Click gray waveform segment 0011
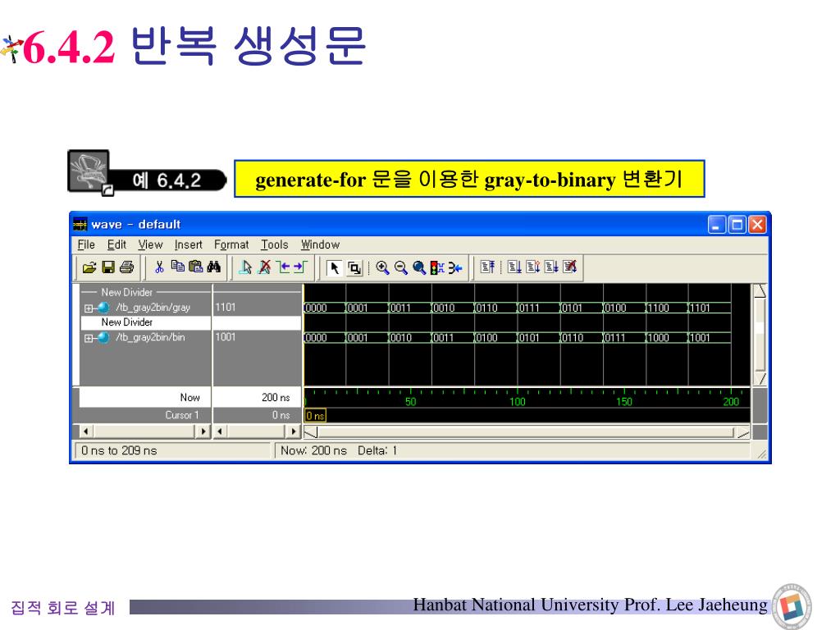The image size is (840, 630). (x=410, y=308)
